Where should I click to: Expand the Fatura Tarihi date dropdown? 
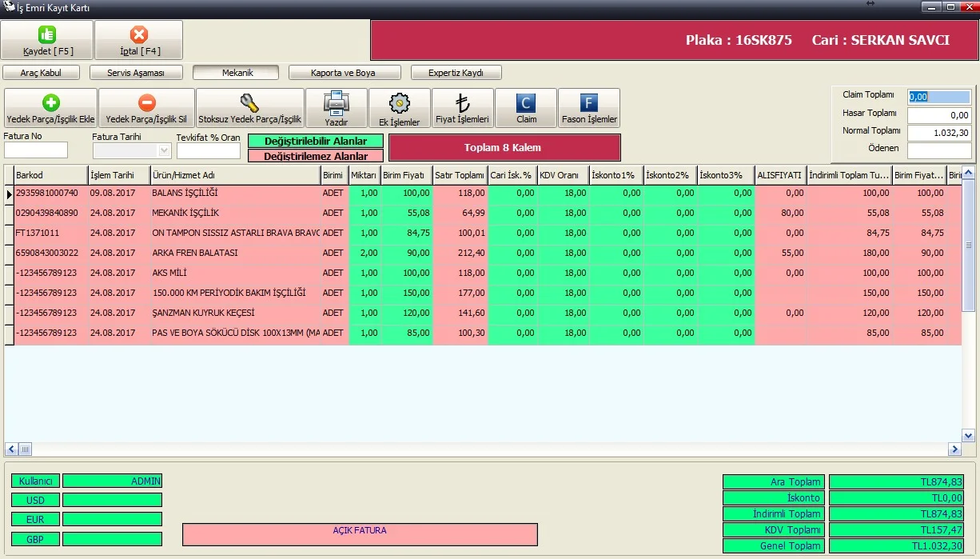tap(165, 150)
